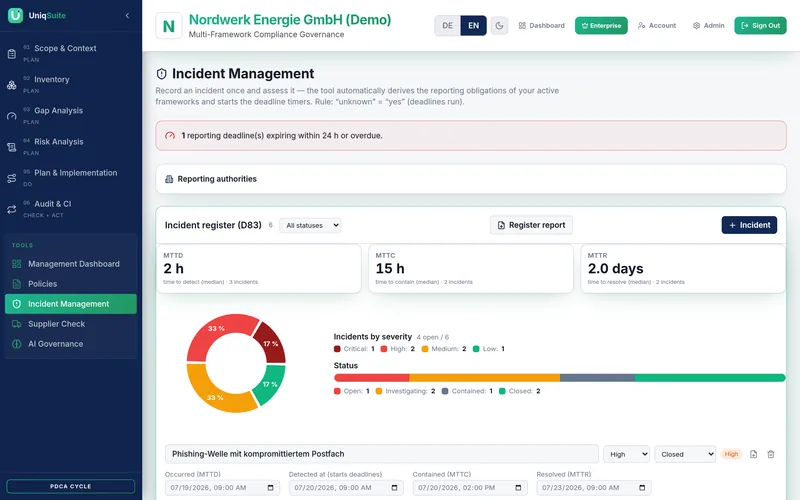
Task: Click the Supplier Check truck icon
Action: coord(17,324)
